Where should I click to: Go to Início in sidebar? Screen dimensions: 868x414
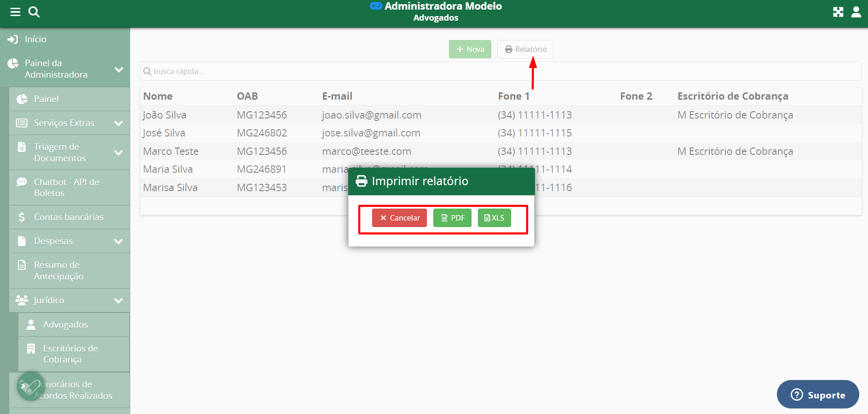pyautogui.click(x=35, y=40)
